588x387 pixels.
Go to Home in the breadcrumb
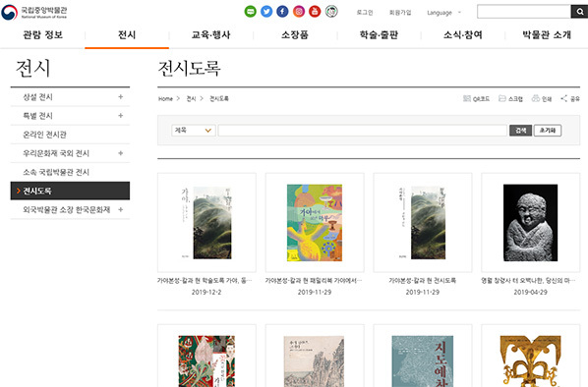[165, 98]
